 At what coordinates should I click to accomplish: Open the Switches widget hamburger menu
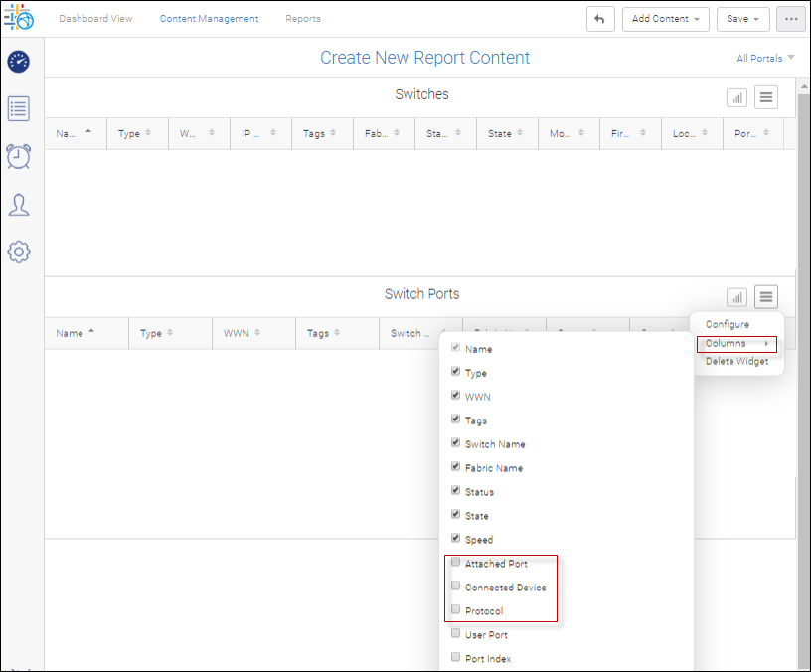click(765, 97)
